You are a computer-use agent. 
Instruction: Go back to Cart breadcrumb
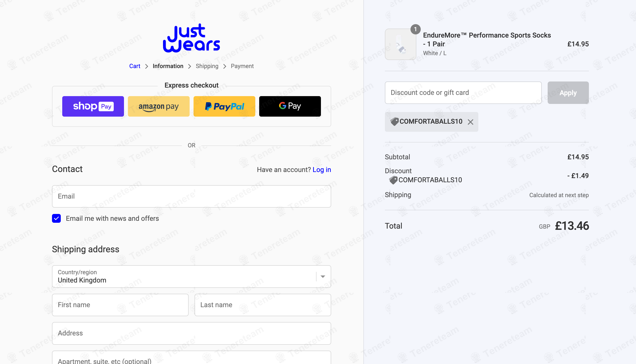tap(134, 66)
